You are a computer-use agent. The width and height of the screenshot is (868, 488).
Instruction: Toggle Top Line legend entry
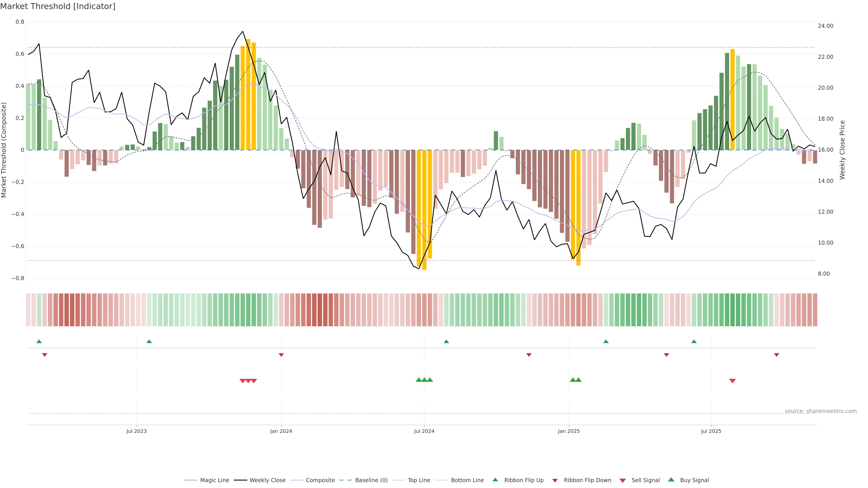click(419, 480)
